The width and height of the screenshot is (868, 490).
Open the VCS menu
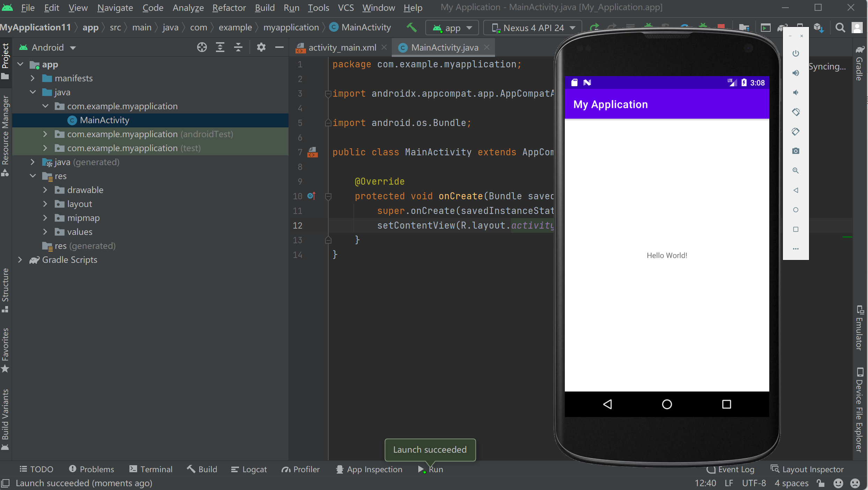pyautogui.click(x=346, y=8)
